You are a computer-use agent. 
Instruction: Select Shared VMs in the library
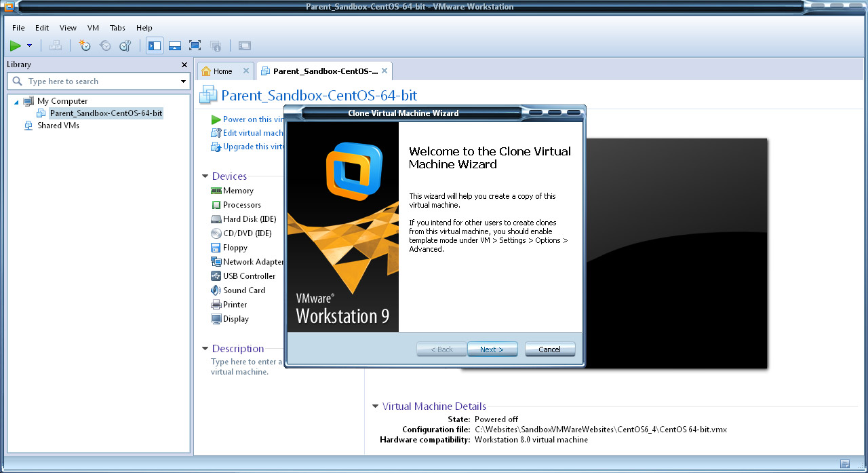58,126
